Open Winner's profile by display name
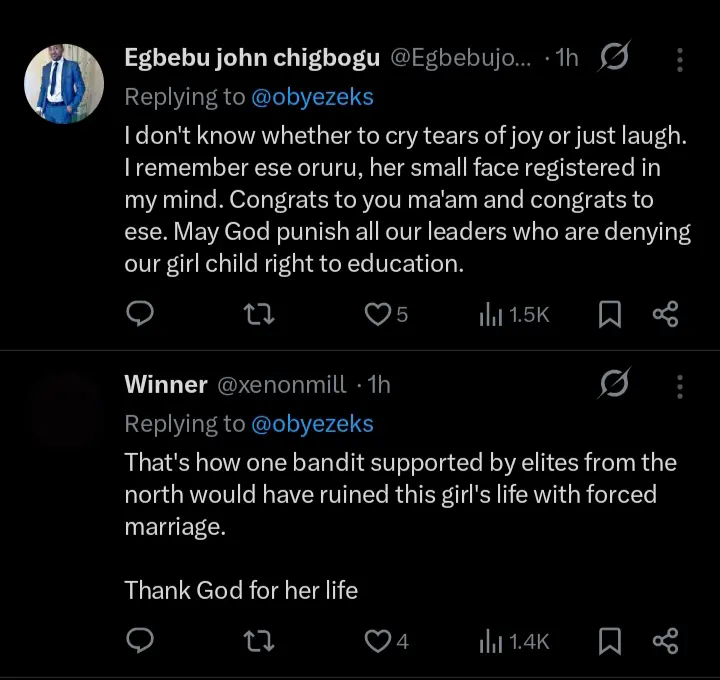The image size is (720, 680). [166, 384]
